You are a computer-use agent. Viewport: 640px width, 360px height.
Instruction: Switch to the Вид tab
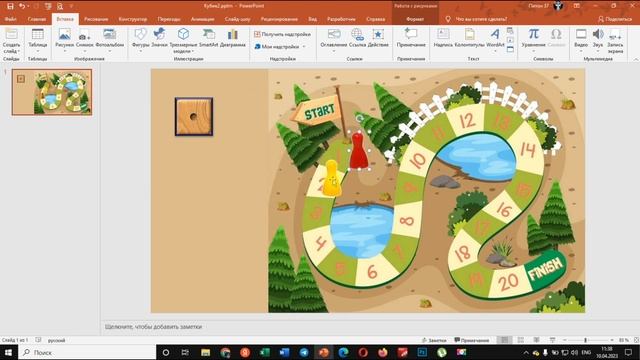click(x=312, y=19)
